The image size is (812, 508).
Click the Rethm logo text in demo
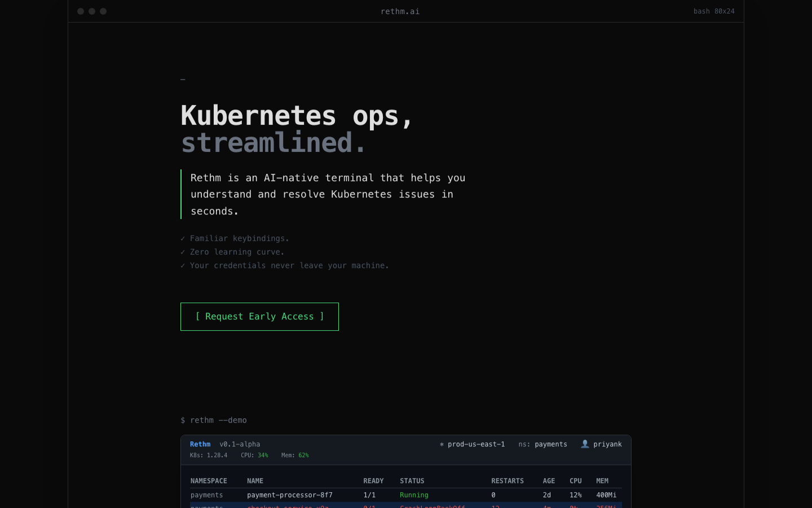pyautogui.click(x=200, y=444)
